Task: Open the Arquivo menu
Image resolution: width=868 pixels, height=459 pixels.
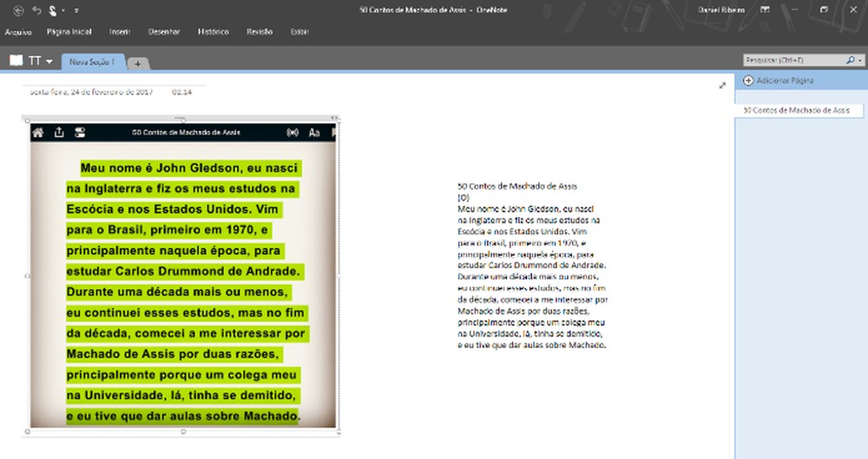Action: point(18,32)
